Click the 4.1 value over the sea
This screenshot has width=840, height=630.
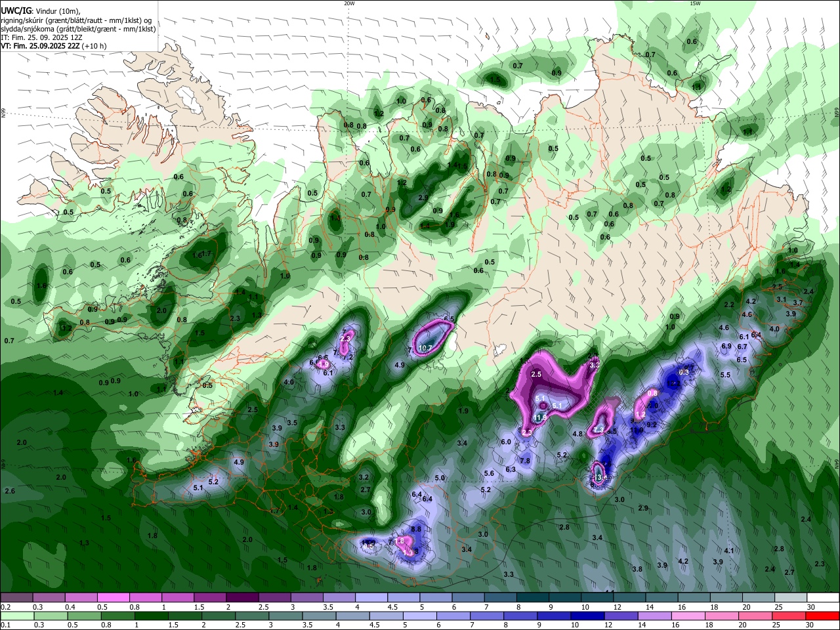pos(729,551)
